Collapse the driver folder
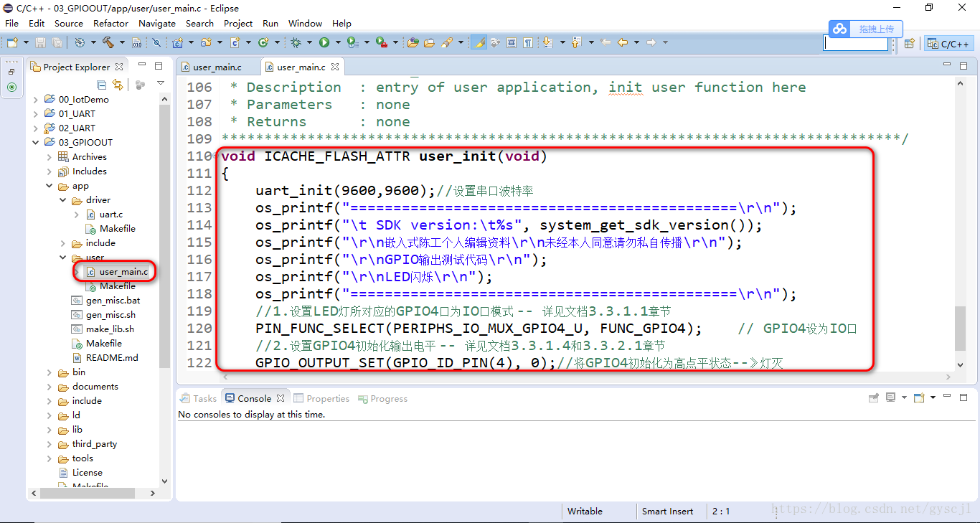The width and height of the screenshot is (980, 523). click(63, 199)
